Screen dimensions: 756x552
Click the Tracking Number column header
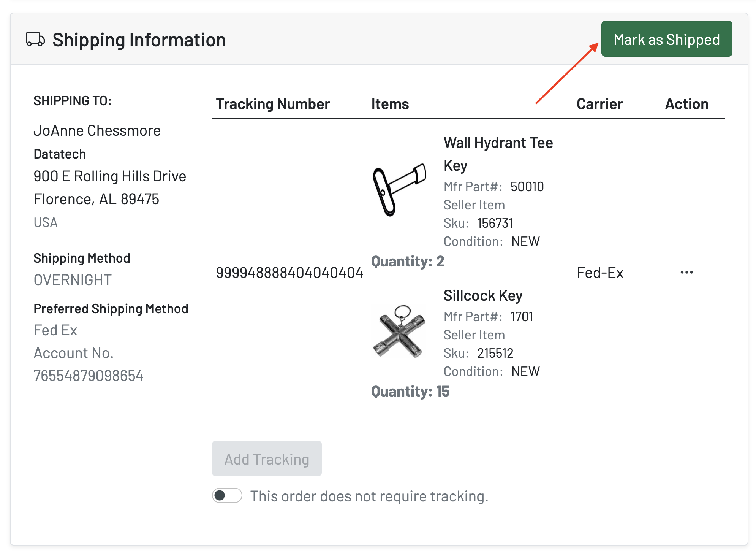pyautogui.click(x=273, y=104)
